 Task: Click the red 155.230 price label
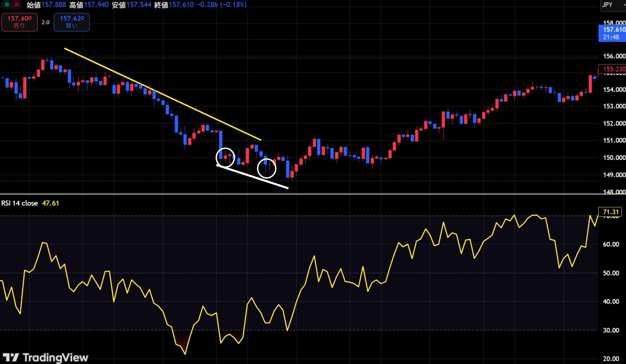coord(612,69)
